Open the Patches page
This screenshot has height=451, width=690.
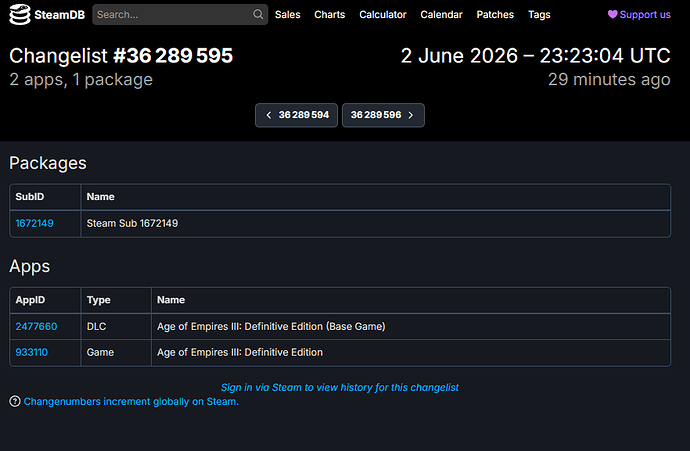point(495,15)
